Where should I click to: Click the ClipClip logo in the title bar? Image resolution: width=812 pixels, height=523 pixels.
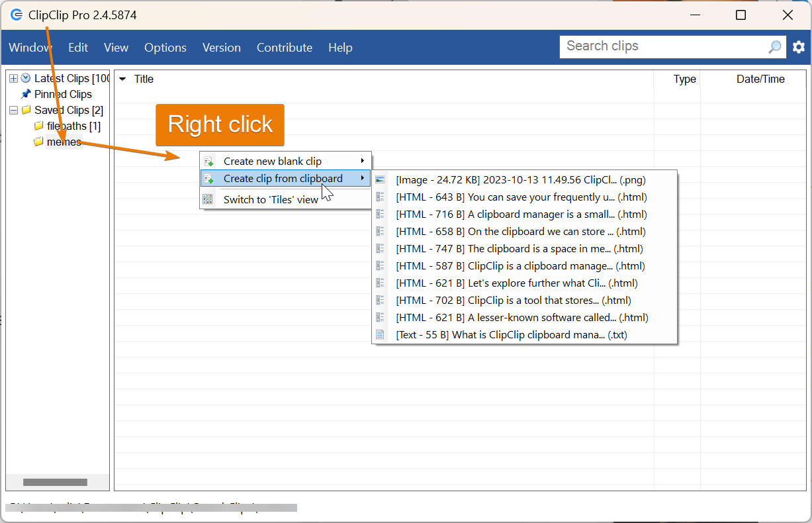[17, 14]
